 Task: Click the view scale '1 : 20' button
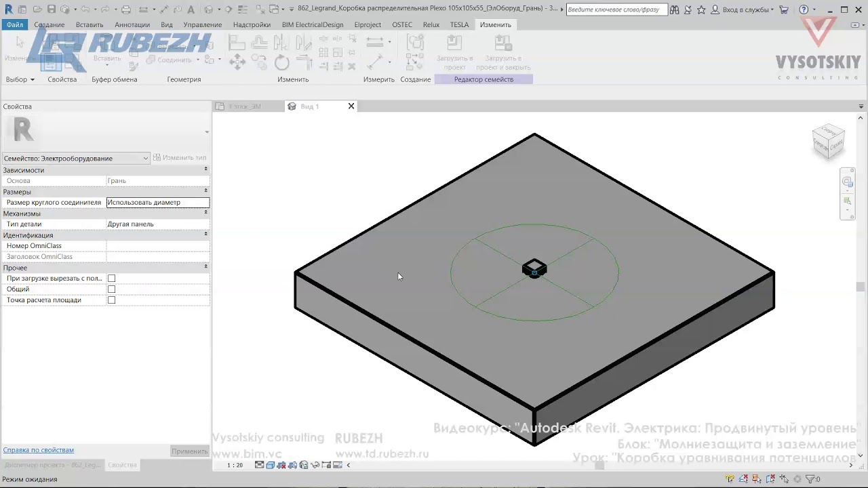[235, 465]
